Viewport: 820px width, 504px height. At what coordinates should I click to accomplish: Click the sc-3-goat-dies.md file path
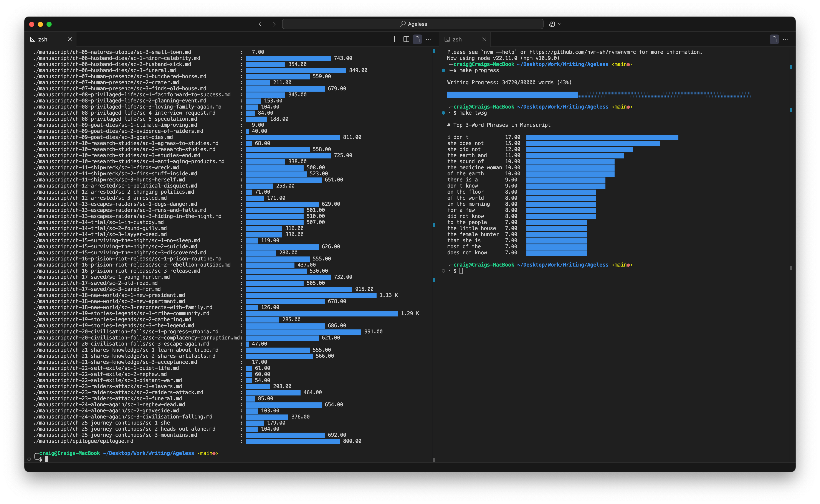tap(103, 137)
